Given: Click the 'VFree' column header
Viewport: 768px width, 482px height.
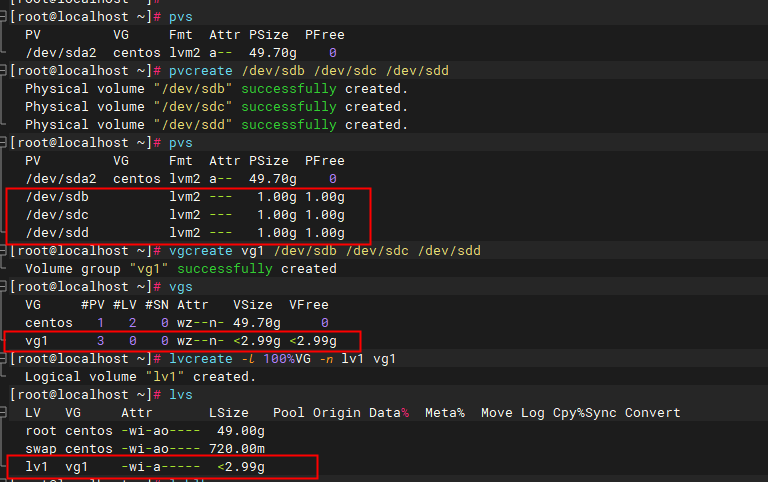Looking at the screenshot, I should point(309,305).
